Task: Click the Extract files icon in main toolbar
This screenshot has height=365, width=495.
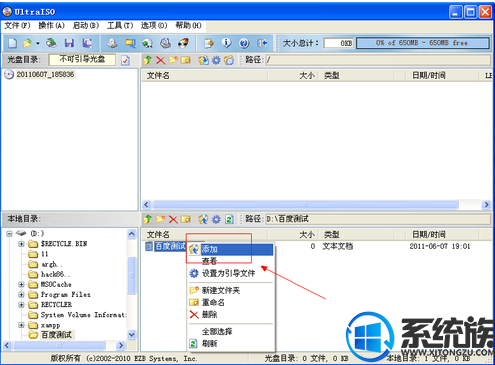Action: pyautogui.click(x=209, y=43)
